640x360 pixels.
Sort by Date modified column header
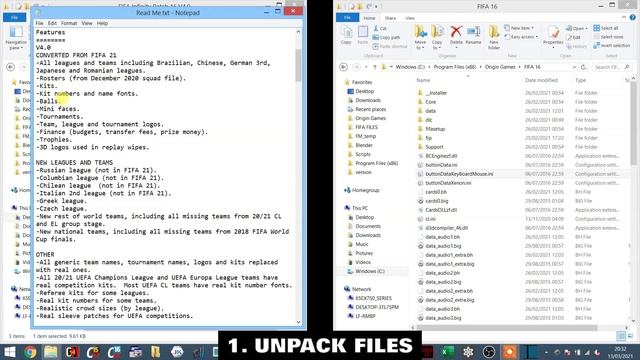(541, 80)
